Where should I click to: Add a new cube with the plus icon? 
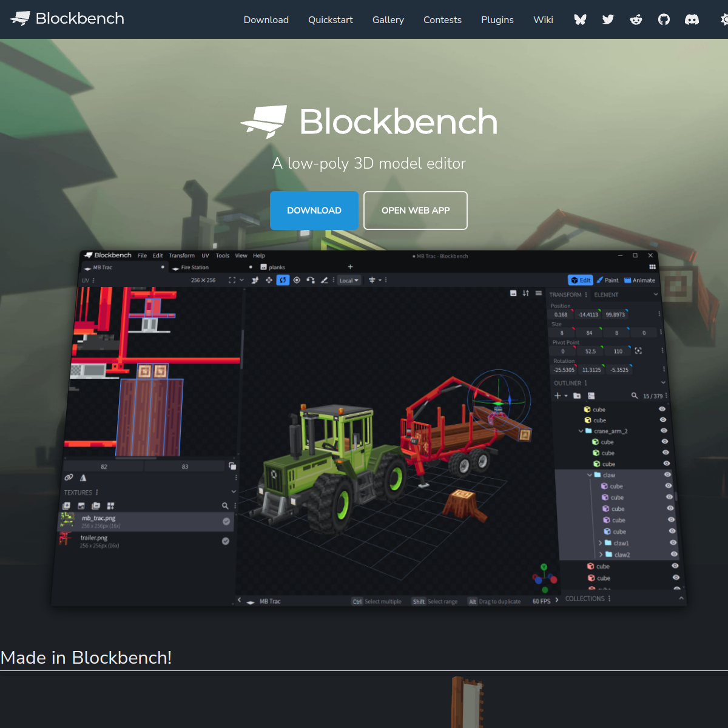tap(558, 396)
